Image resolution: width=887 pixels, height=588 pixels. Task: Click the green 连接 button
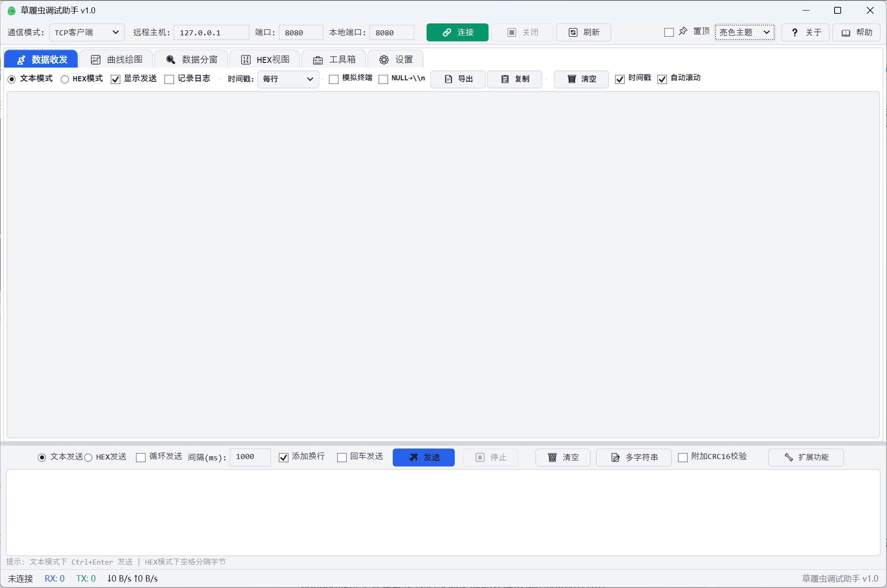pyautogui.click(x=458, y=33)
